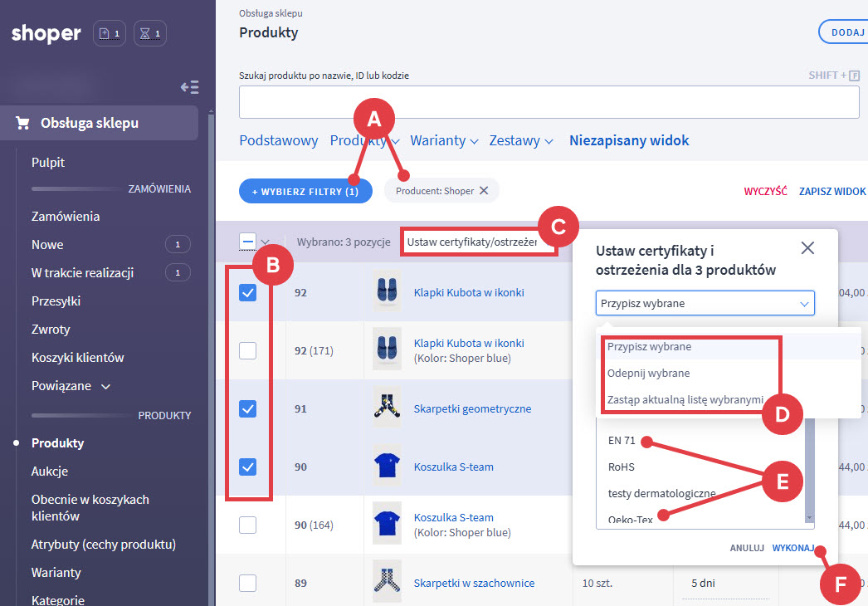Open the upload tasks icon with badge 1
The image size is (868, 606).
[x=109, y=33]
